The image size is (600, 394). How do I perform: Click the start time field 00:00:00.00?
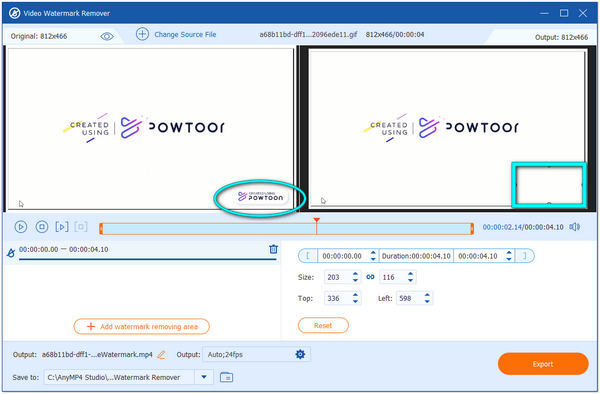(343, 256)
